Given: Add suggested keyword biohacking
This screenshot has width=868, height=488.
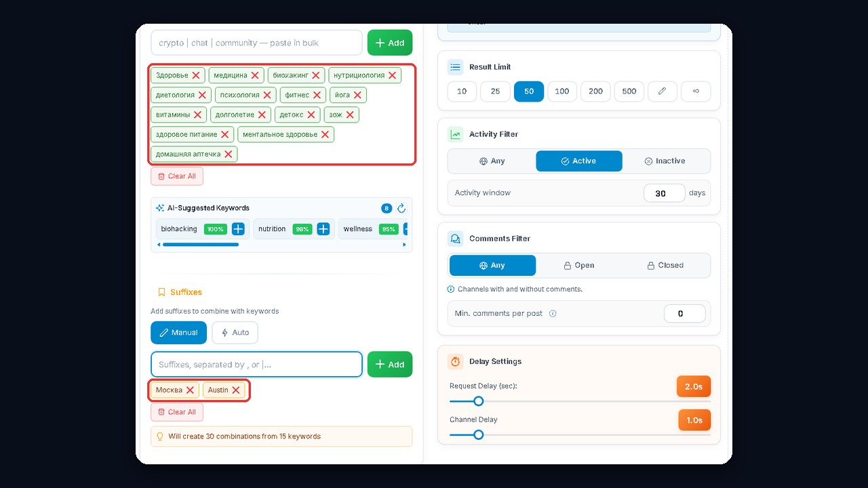Looking at the screenshot, I should pos(238,229).
